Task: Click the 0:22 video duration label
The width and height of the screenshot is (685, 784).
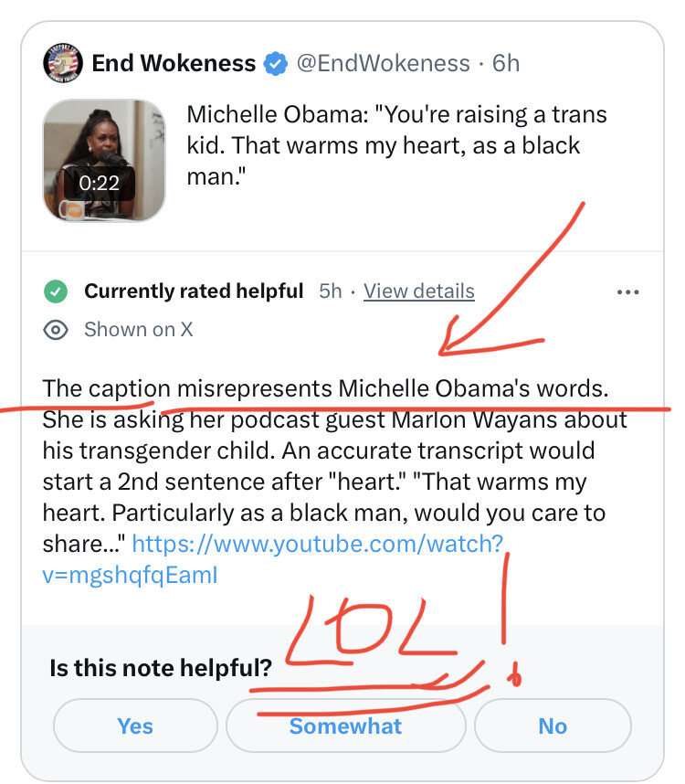Action: coord(100,183)
